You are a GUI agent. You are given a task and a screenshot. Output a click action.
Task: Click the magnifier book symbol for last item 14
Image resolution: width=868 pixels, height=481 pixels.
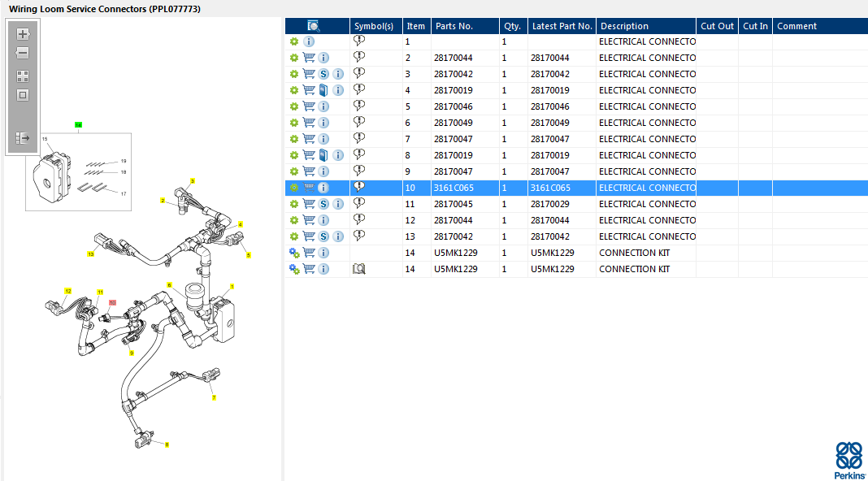pyautogui.click(x=359, y=269)
